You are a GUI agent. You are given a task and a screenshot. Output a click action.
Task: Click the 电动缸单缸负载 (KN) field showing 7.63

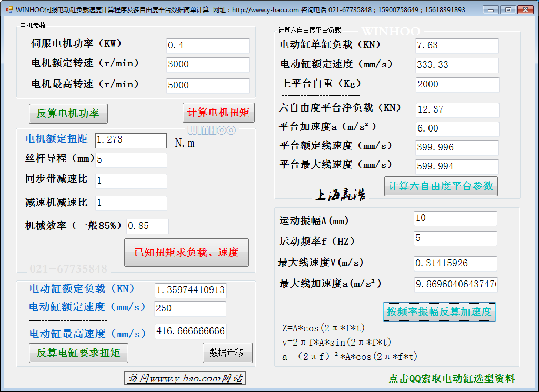point(457,46)
